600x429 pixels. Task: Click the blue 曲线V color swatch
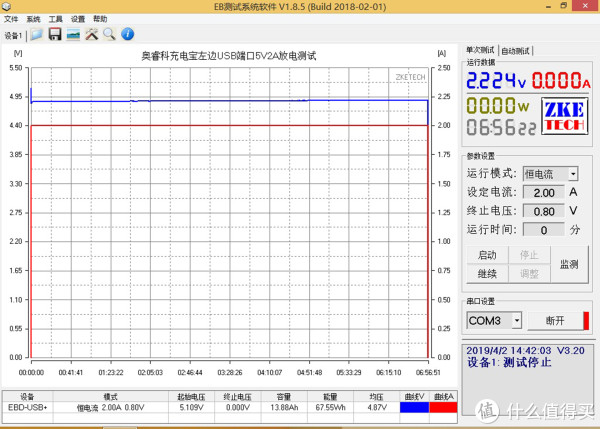pos(414,408)
